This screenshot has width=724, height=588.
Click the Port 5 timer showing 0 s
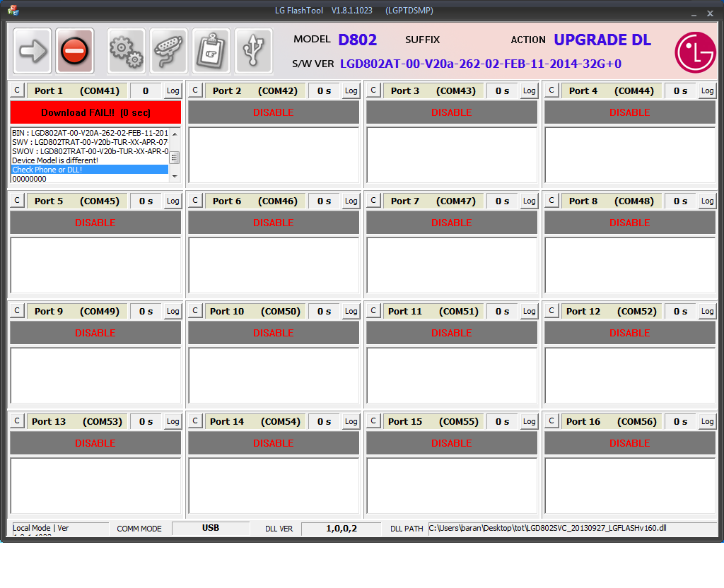coord(146,201)
